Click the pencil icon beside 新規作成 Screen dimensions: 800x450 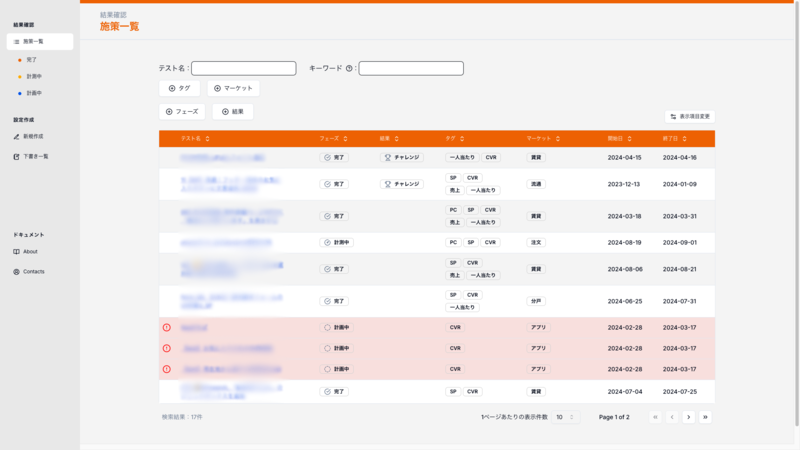(x=16, y=137)
